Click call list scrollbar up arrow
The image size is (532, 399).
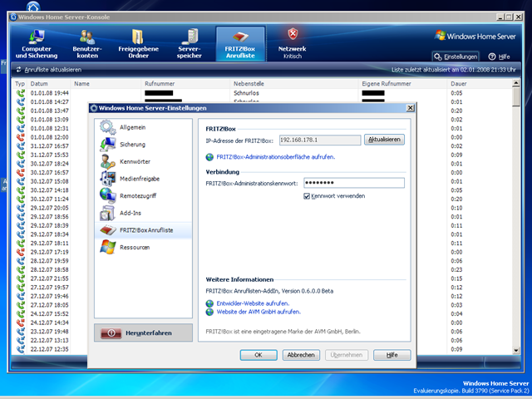click(516, 83)
